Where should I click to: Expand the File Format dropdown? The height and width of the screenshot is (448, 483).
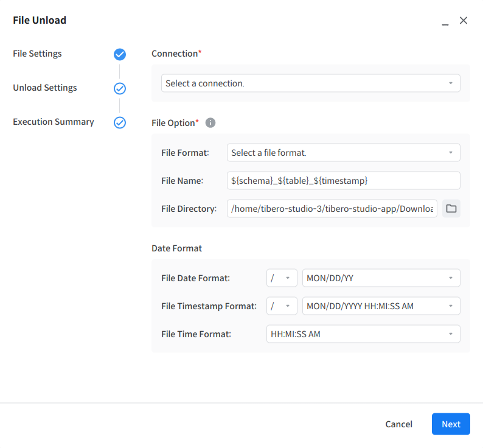click(x=343, y=153)
